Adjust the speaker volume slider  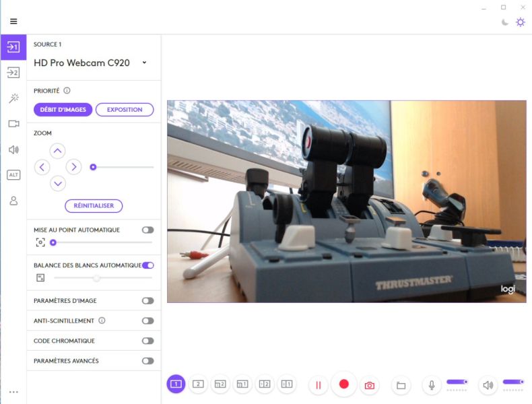513,382
